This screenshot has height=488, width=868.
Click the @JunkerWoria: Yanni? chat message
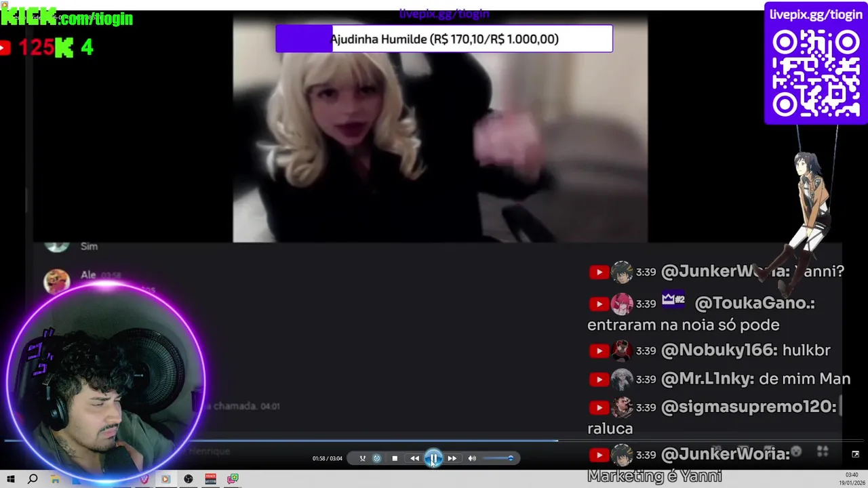click(753, 272)
